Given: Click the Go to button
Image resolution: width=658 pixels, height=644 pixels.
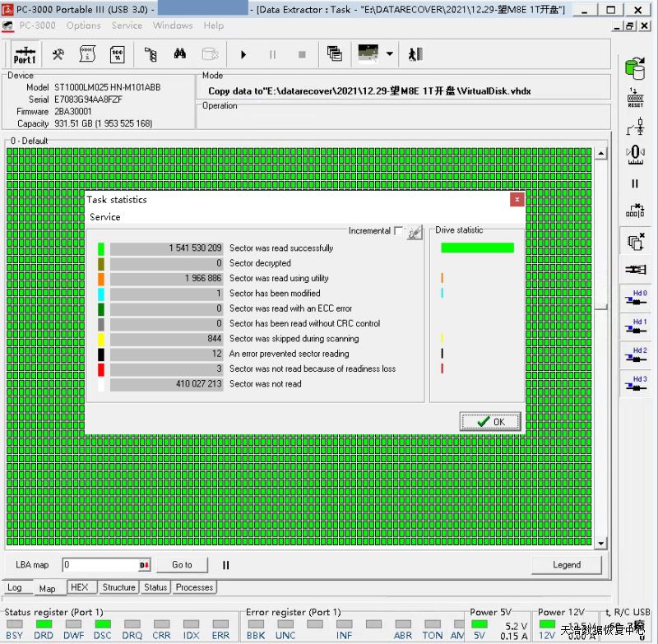Looking at the screenshot, I should pyautogui.click(x=182, y=565).
